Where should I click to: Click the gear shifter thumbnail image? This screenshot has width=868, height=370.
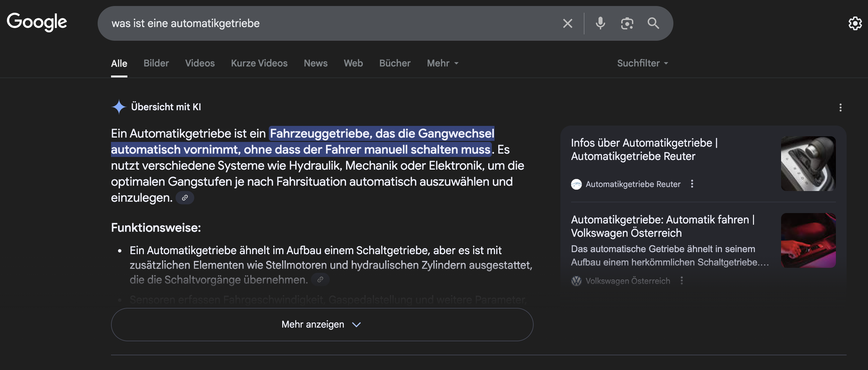pyautogui.click(x=808, y=164)
